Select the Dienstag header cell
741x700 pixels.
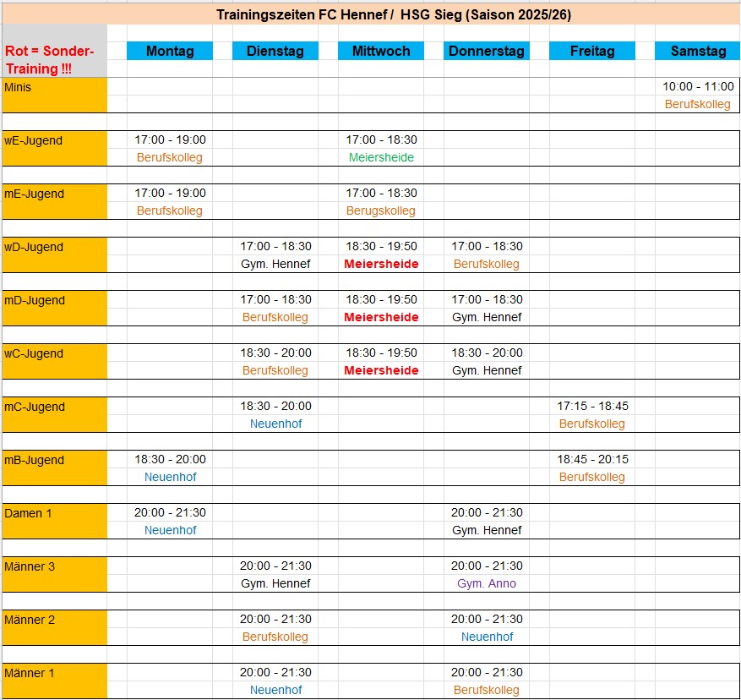click(x=275, y=51)
